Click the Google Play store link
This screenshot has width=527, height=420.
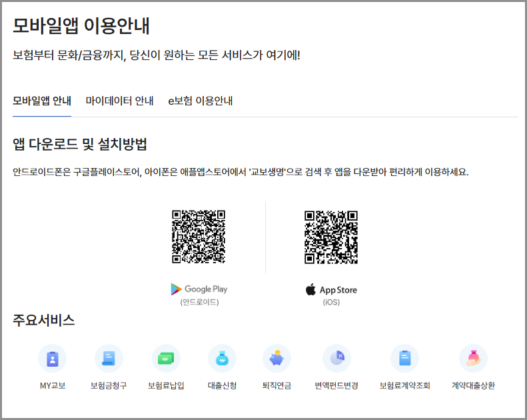click(x=199, y=289)
